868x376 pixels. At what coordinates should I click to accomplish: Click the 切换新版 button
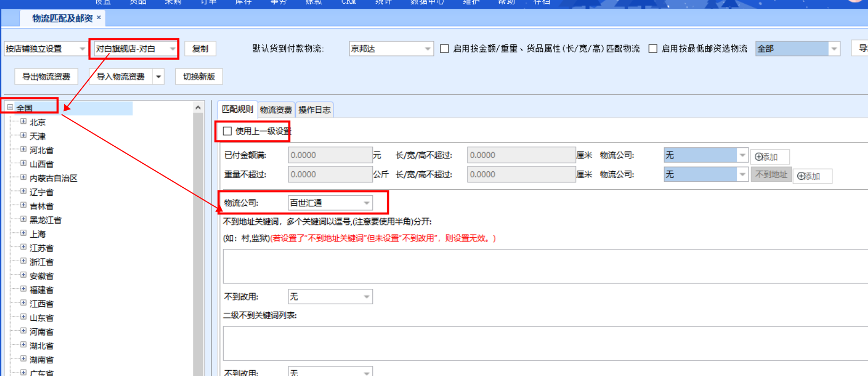click(x=199, y=77)
